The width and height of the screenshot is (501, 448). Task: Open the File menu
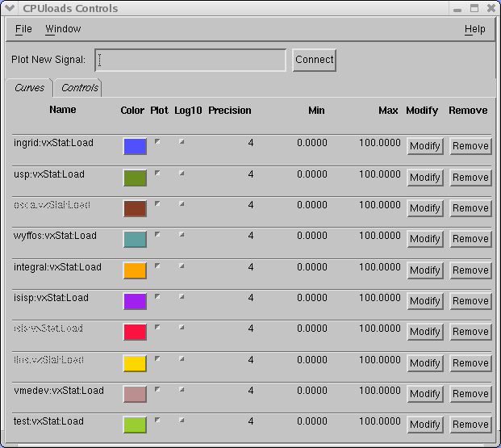click(23, 29)
